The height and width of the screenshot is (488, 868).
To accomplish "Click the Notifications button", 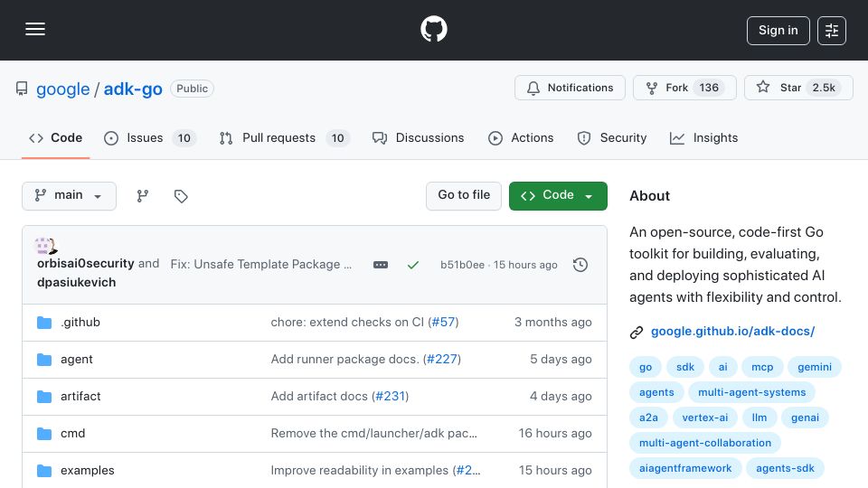I will [570, 88].
